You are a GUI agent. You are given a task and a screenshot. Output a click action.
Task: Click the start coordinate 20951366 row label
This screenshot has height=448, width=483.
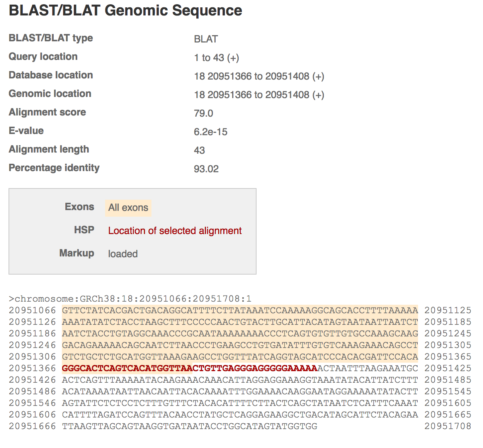click(32, 368)
